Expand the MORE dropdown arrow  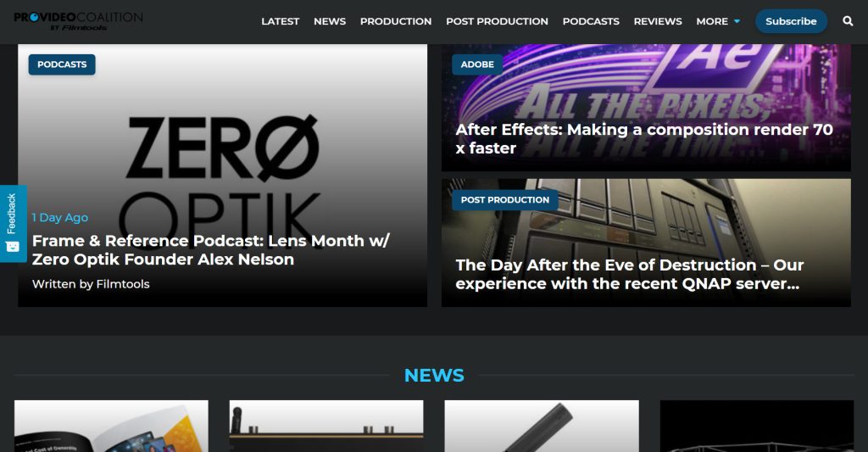pyautogui.click(x=737, y=21)
